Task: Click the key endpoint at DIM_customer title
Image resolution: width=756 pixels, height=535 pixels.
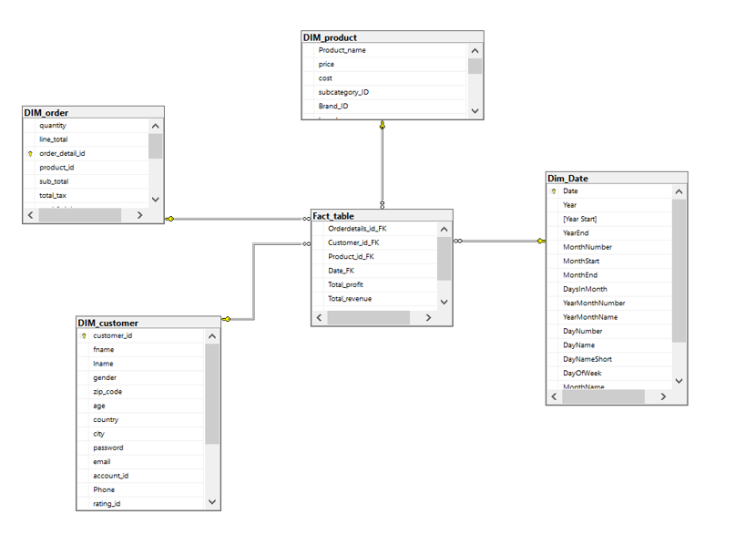Action: coord(226,319)
